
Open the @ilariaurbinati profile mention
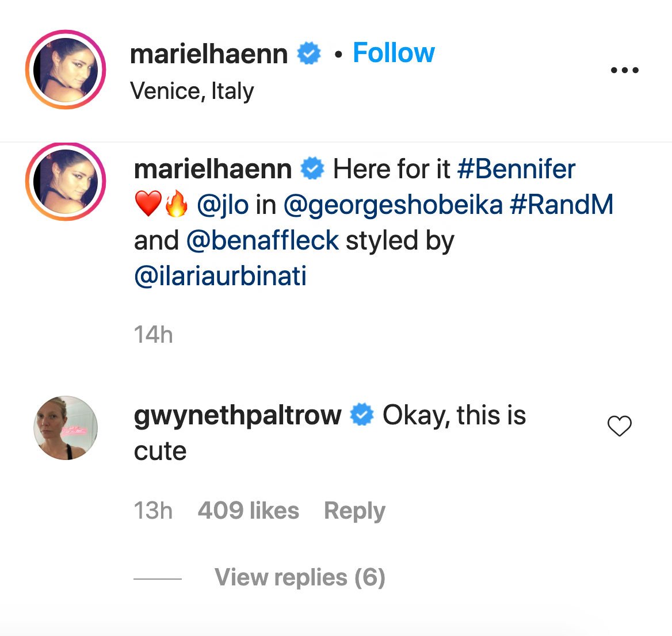click(220, 276)
